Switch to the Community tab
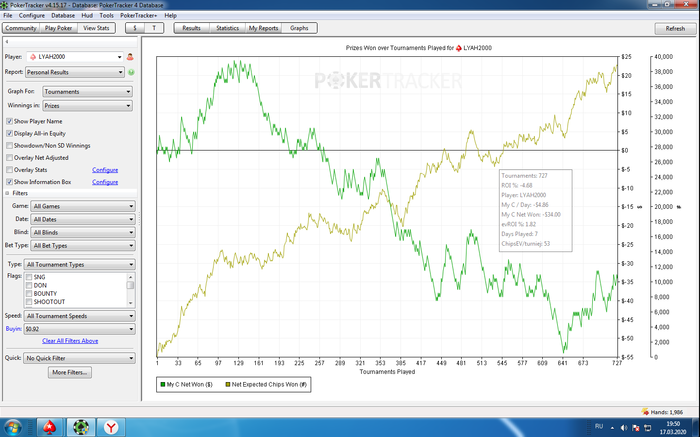 (x=21, y=28)
